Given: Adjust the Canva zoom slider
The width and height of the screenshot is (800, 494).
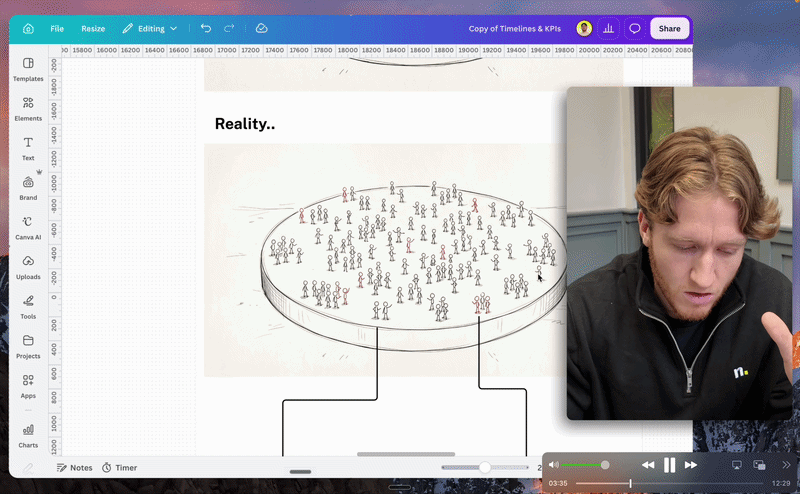Looking at the screenshot, I should [x=485, y=467].
